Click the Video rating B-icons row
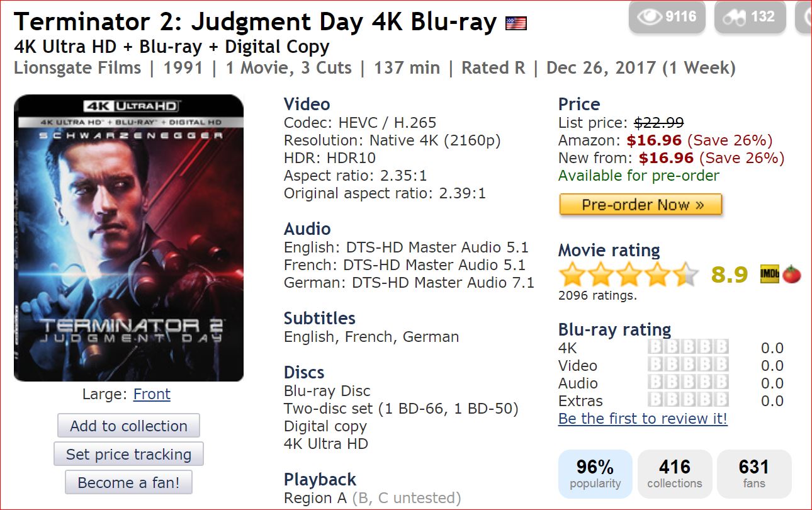 click(x=688, y=365)
